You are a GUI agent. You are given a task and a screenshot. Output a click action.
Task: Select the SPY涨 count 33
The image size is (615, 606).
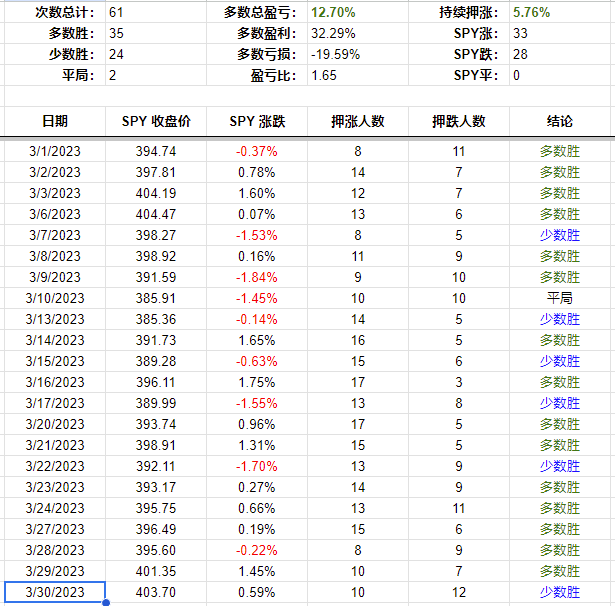coord(560,33)
